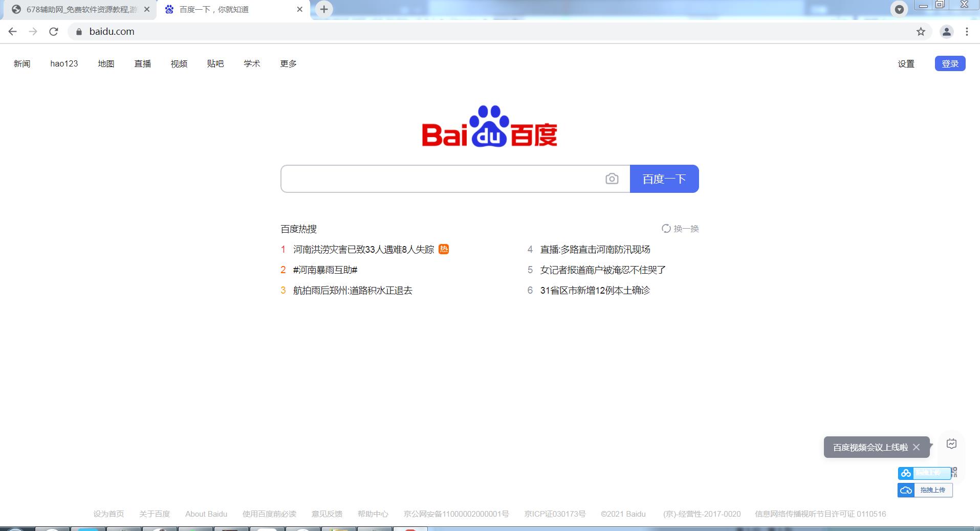Click the 帮助中心 footer link
Screen dimensions: 980x531
tap(373, 514)
